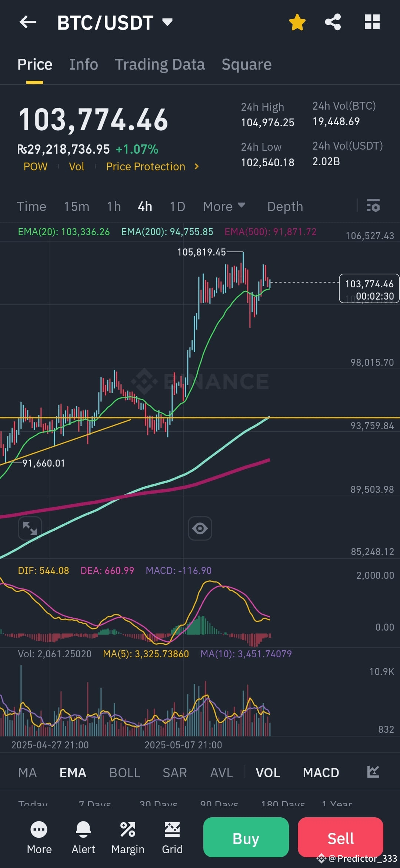This screenshot has width=400, height=868.
Task: Expand the More intervals dropdown
Action: 224,207
